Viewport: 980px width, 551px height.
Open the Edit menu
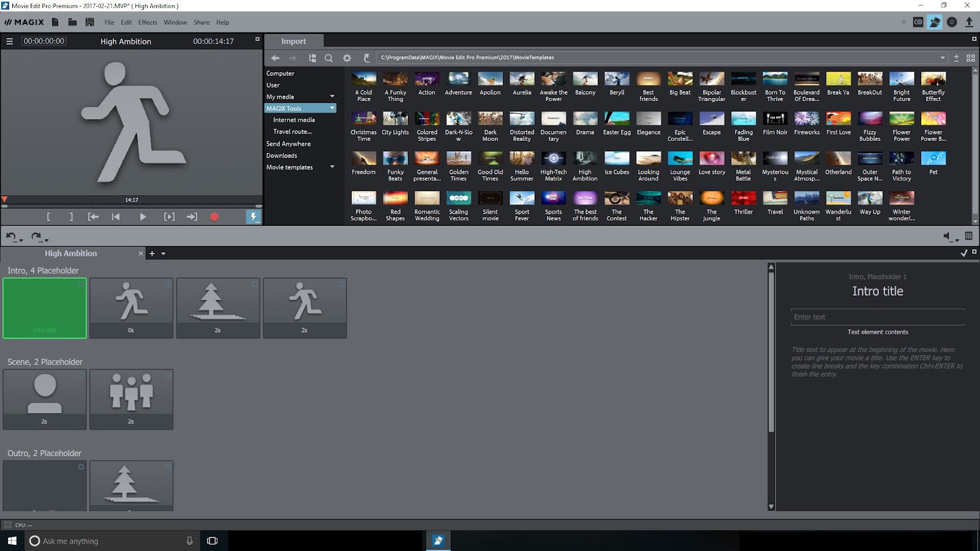126,23
